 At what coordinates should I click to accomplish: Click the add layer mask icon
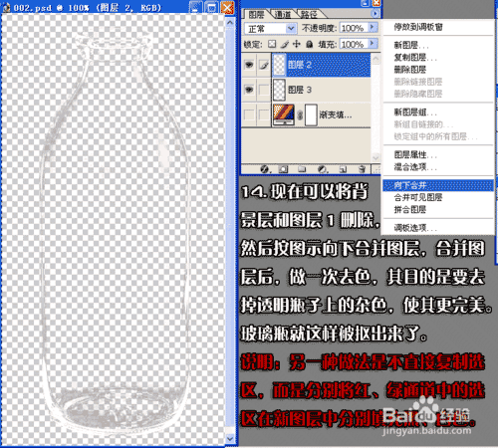click(x=283, y=169)
